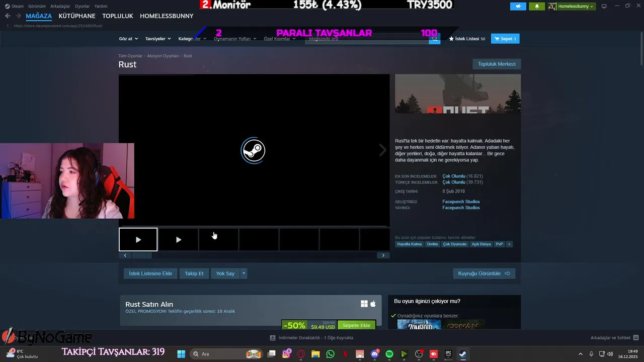The image size is (644, 362).
Task: Open the Yok Say dropdown arrow
Action: click(x=244, y=274)
